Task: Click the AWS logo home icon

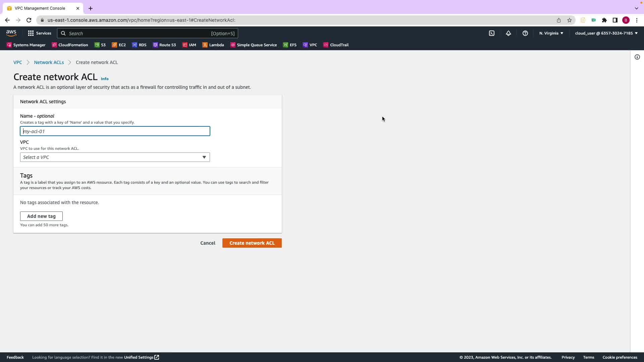Action: tap(11, 33)
